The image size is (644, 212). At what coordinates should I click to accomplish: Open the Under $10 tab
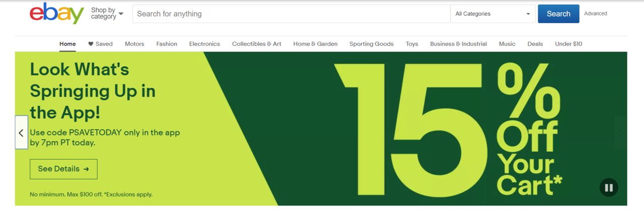click(568, 44)
